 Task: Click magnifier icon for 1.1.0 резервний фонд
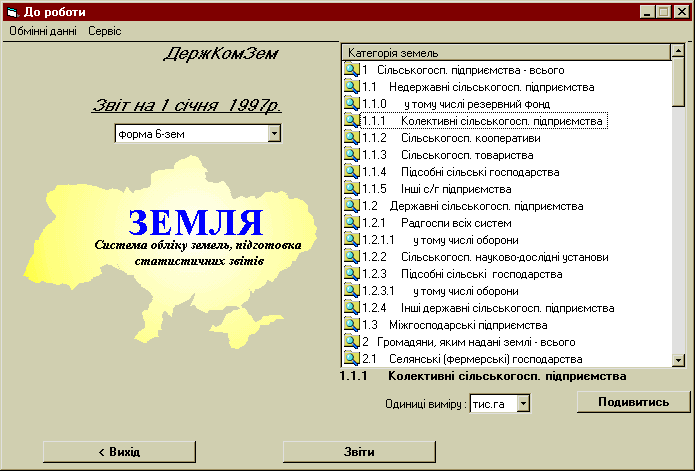(351, 104)
